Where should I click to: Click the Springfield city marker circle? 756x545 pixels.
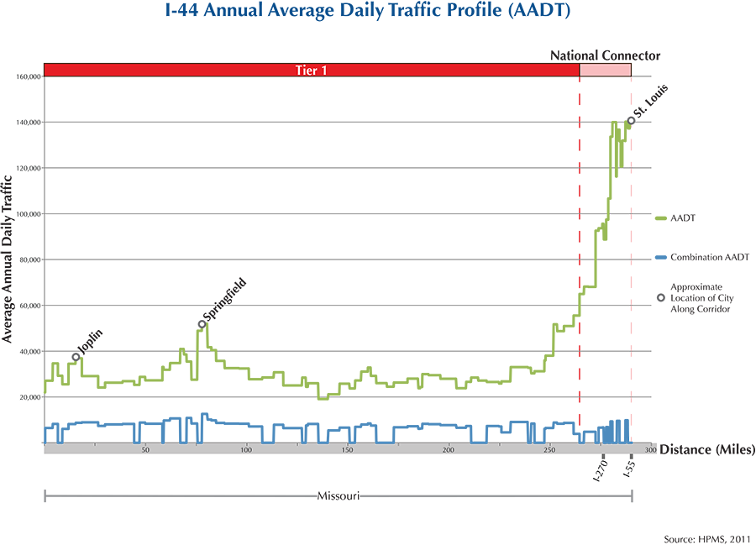click(202, 324)
